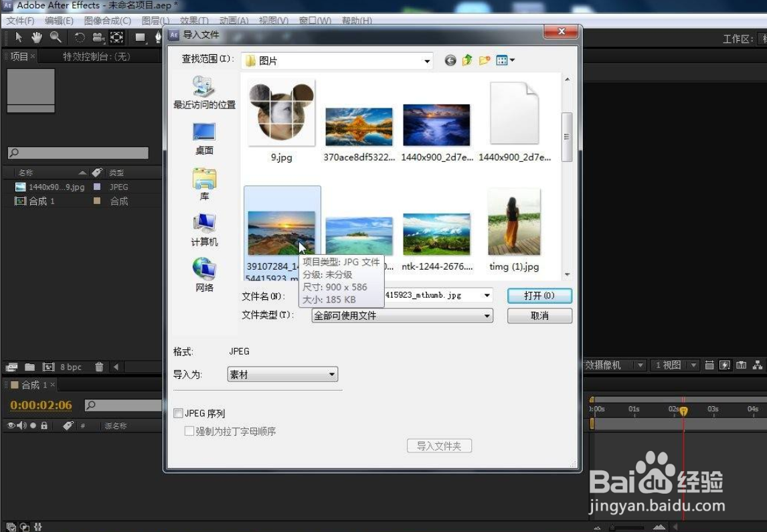Click the 打开(O) button

[x=539, y=296]
